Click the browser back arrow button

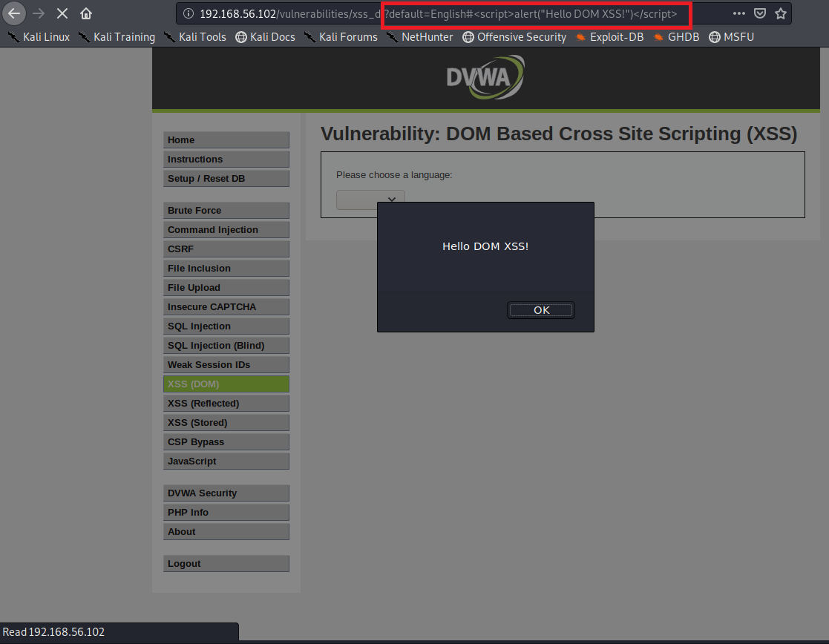tap(15, 13)
